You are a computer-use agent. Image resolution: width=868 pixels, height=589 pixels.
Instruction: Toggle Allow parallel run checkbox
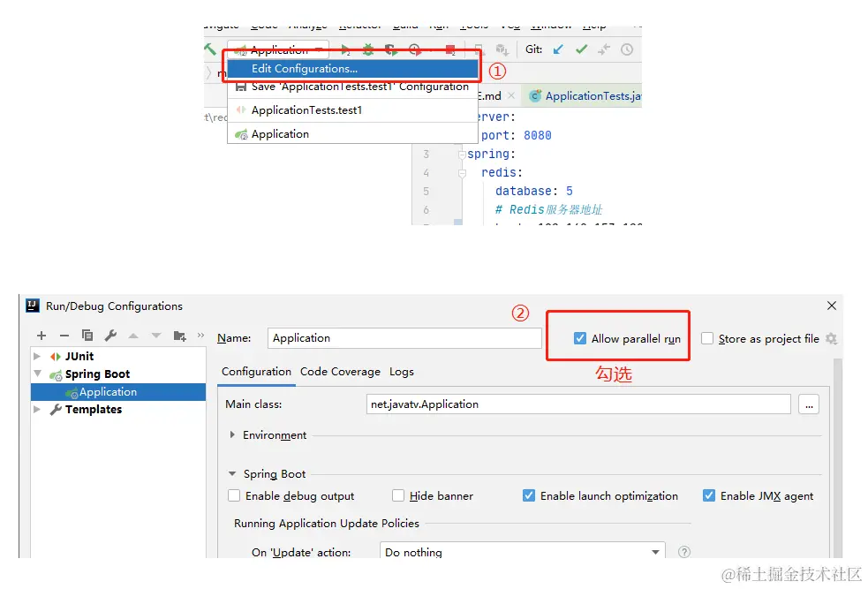pyautogui.click(x=579, y=338)
